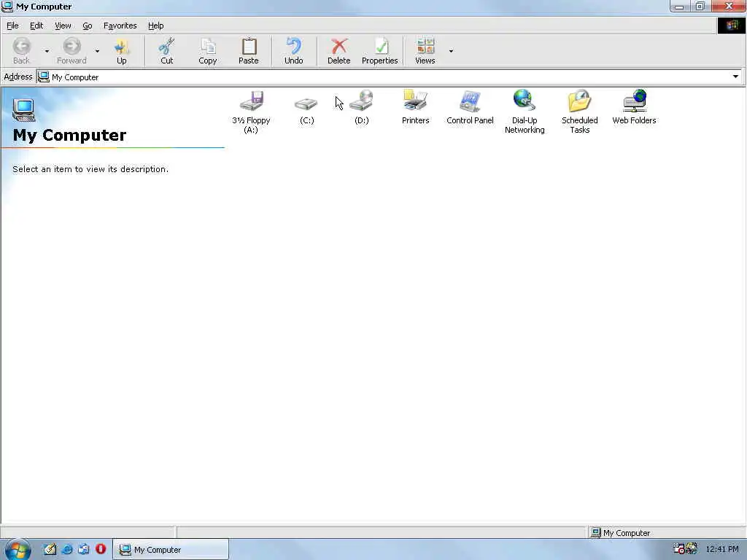
Task: Open the Go menu
Action: tap(88, 26)
